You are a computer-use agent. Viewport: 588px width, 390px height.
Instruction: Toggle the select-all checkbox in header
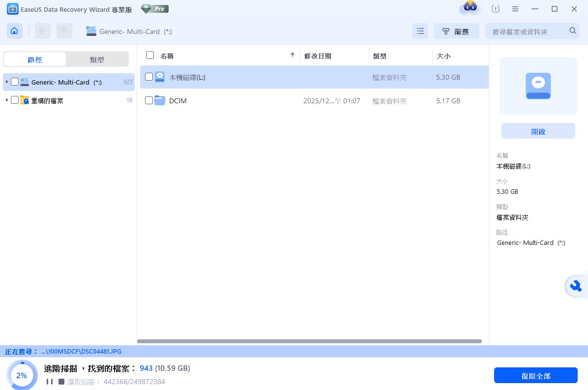click(150, 55)
